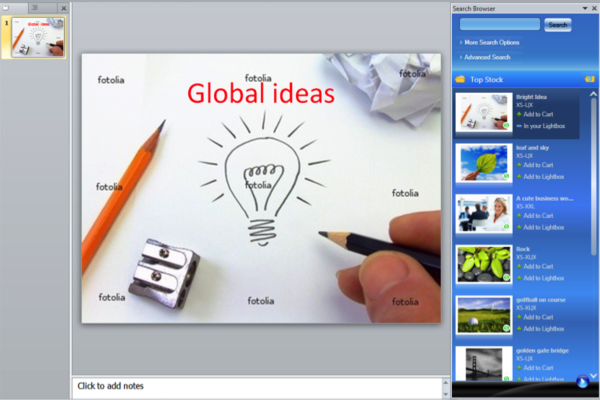Viewport: 600px width, 400px height.
Task: Click the green badge on golfball on course thumbnail
Action: point(506,328)
